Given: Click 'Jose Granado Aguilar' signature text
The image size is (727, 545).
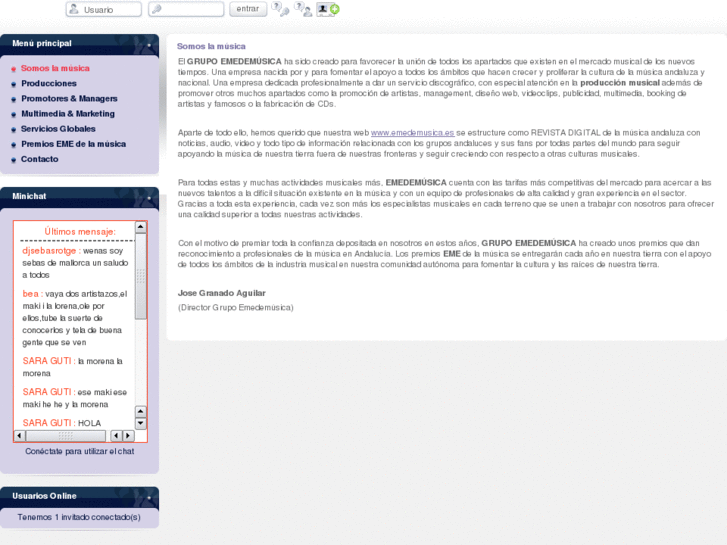Looking at the screenshot, I should (x=222, y=293).
